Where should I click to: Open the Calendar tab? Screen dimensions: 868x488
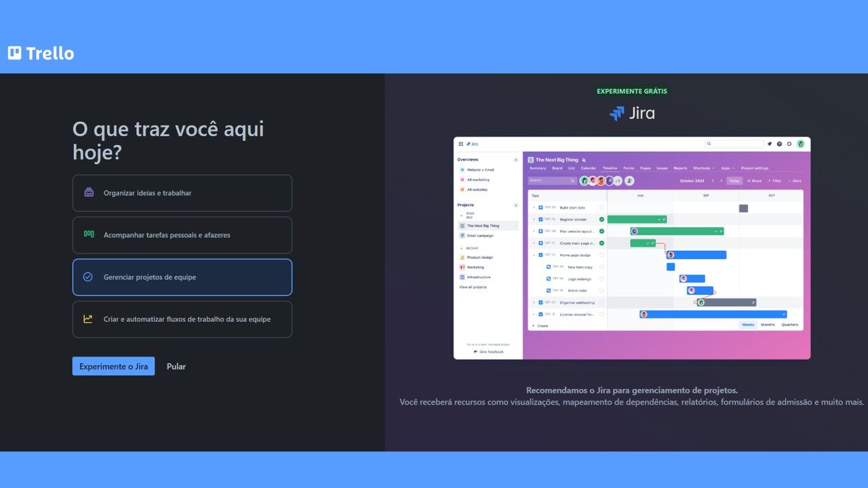588,168
